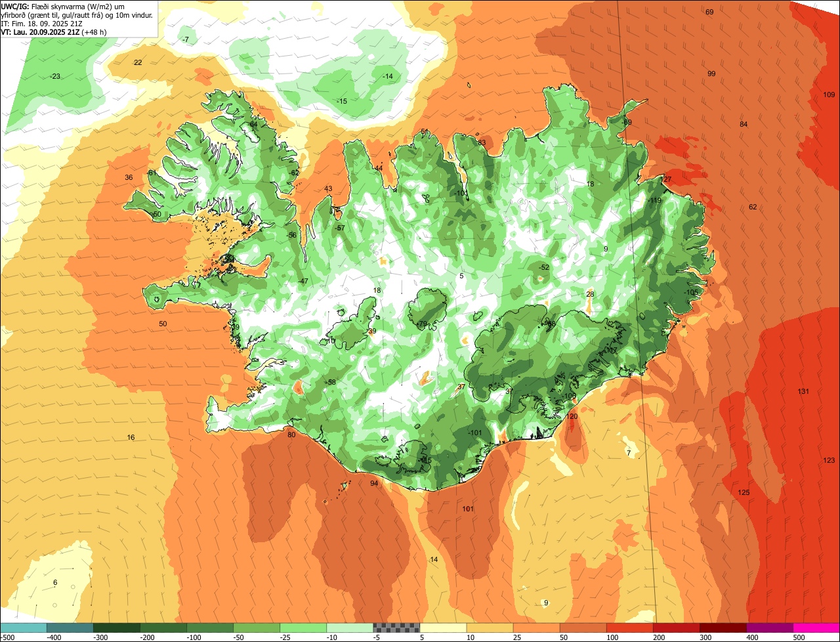840x642 pixels.
Task: Click the map value 43 in the northern bay
Action: coord(328,189)
